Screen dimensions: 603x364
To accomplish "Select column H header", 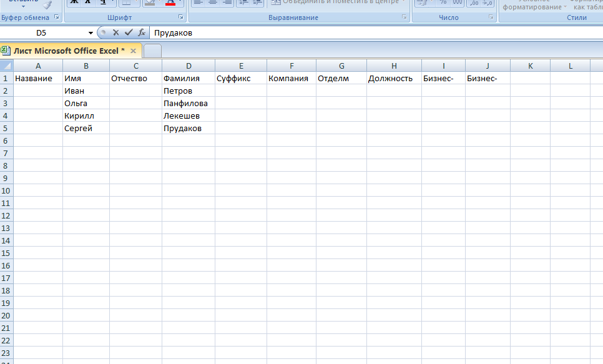I will coord(394,66).
